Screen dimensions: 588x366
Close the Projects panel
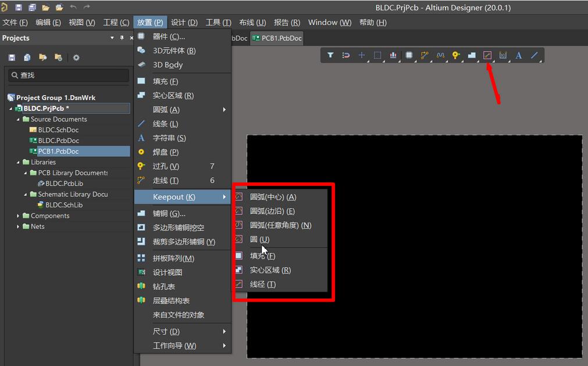click(131, 38)
